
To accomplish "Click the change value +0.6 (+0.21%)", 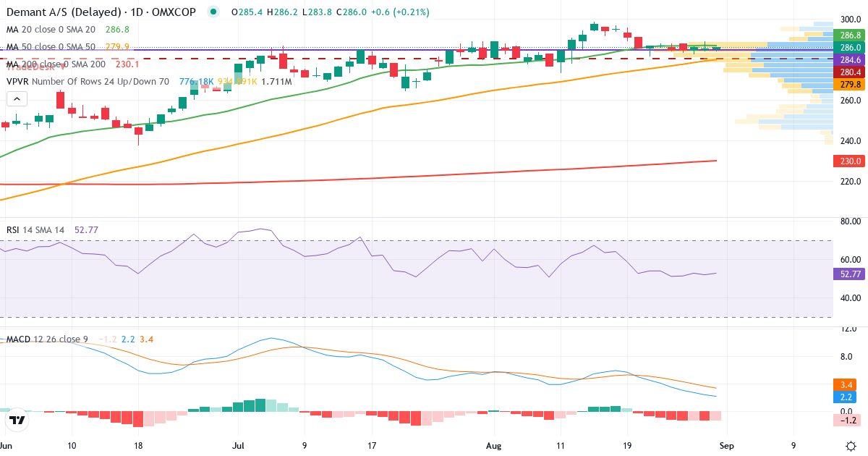I will tap(400, 12).
